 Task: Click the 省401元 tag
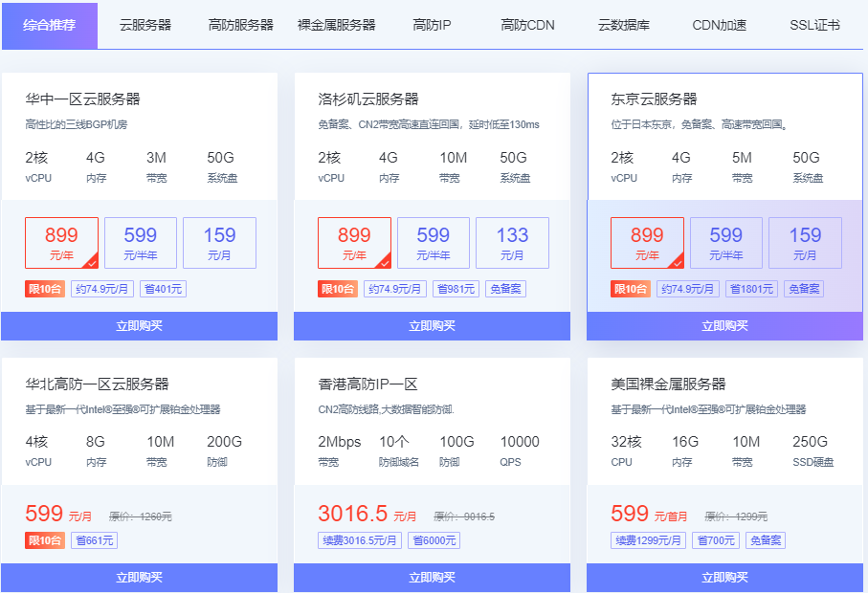[x=164, y=289]
